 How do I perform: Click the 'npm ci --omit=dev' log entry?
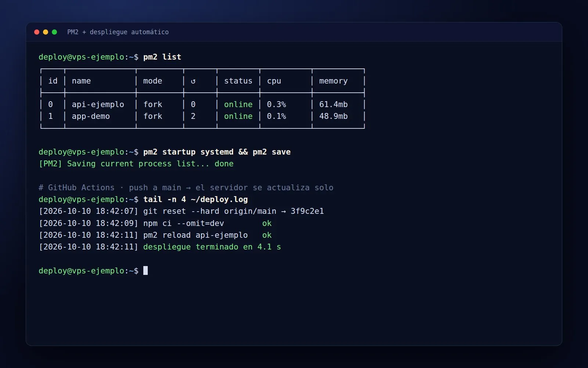pos(183,223)
